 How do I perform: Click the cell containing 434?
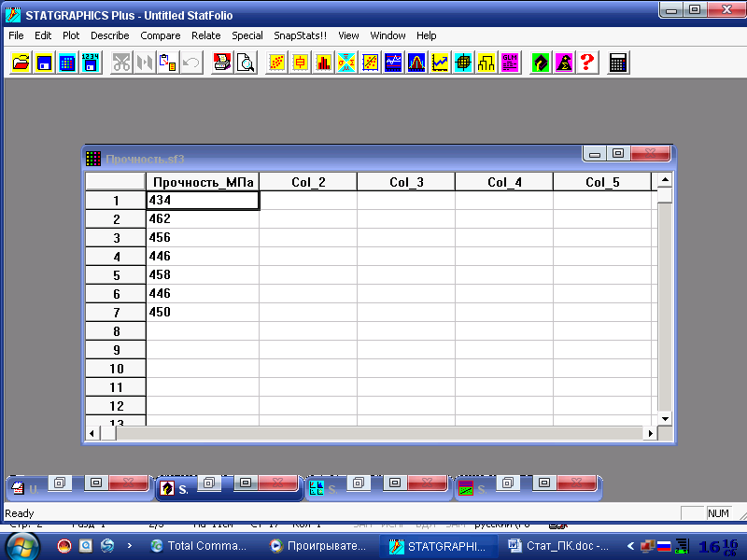pos(203,201)
